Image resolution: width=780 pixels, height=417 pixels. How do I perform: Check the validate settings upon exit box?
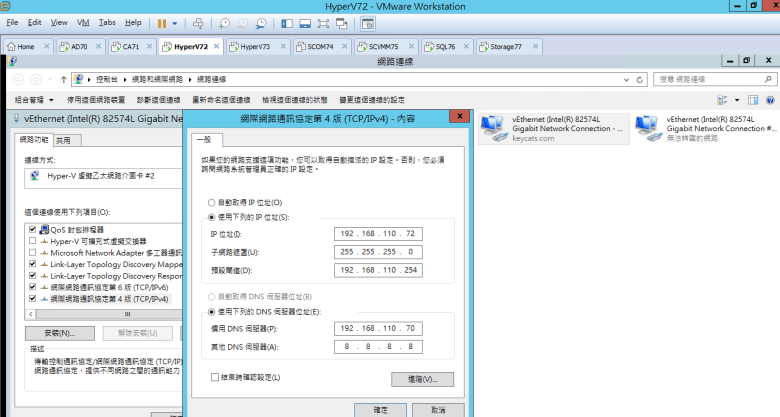pos(215,377)
